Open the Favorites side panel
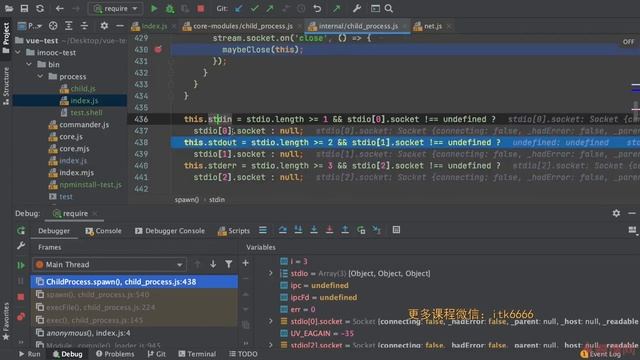This screenshot has width=640, height=360. pos(6,321)
